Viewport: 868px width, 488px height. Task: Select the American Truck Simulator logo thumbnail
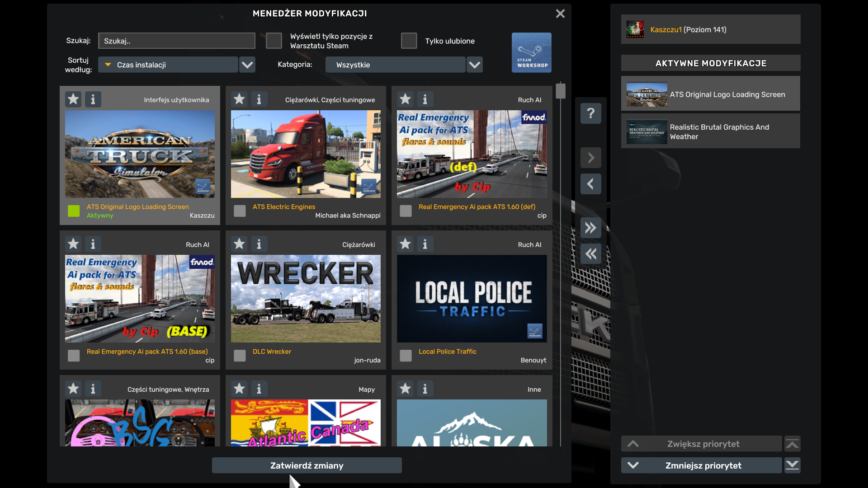click(140, 154)
